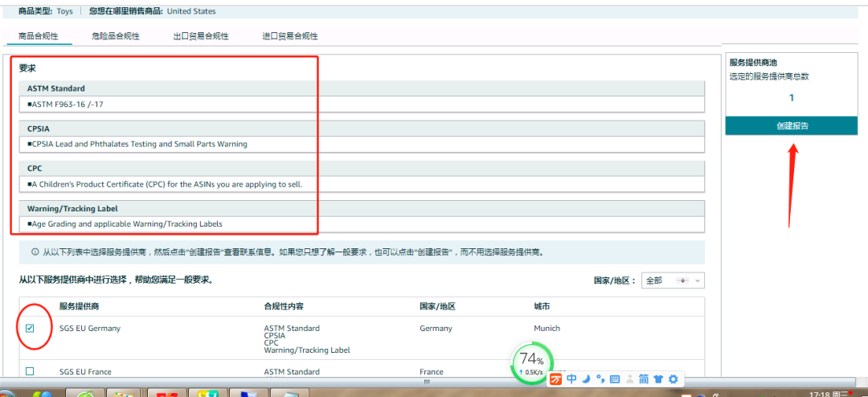Open the gear settings icon in the IME bar
Image resolution: width=868 pixels, height=397 pixels.
(x=674, y=379)
